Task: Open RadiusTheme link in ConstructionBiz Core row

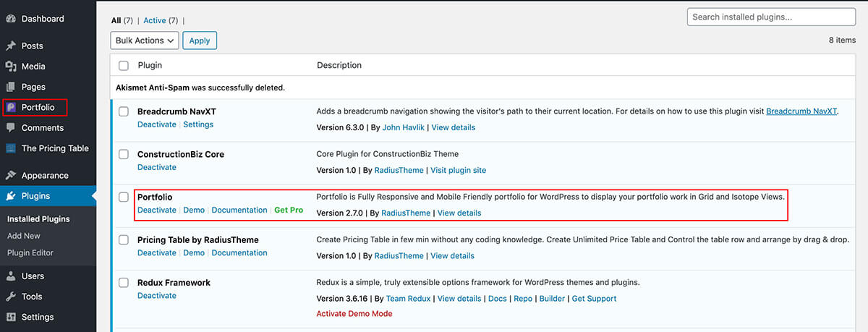Action: 399,170
